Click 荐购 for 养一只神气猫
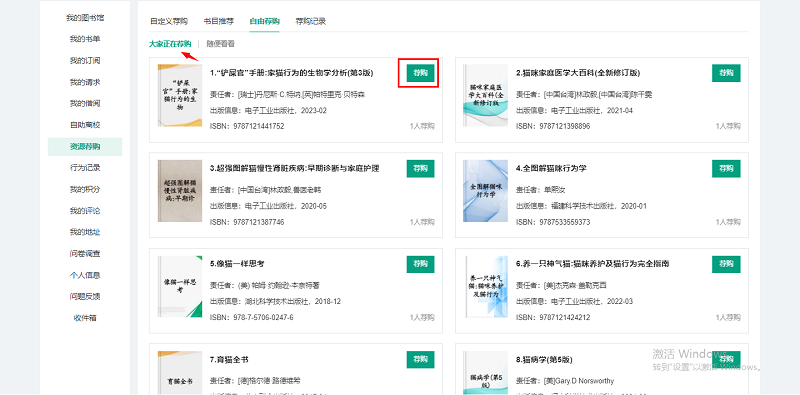 [x=726, y=264]
